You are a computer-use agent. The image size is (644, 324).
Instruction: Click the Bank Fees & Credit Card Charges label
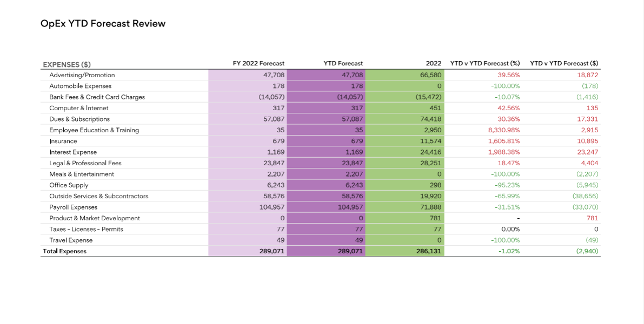[97, 97]
